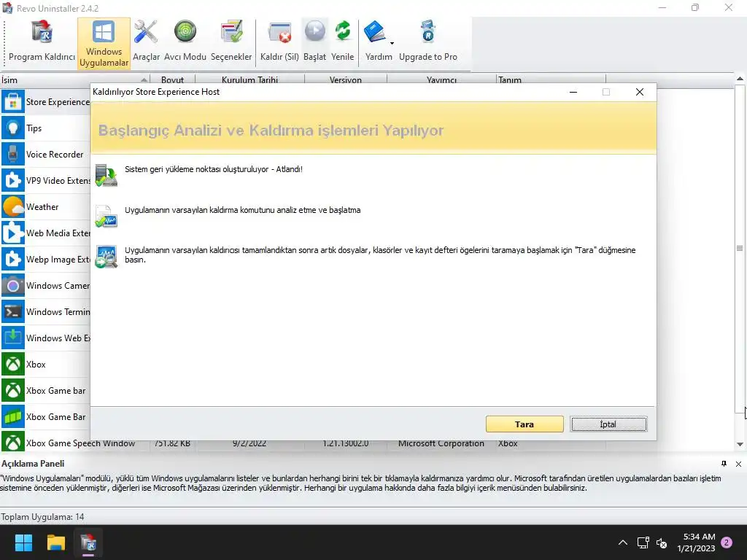Sort list by Boyut column header
Screen dimensions: 747x560
click(x=172, y=79)
